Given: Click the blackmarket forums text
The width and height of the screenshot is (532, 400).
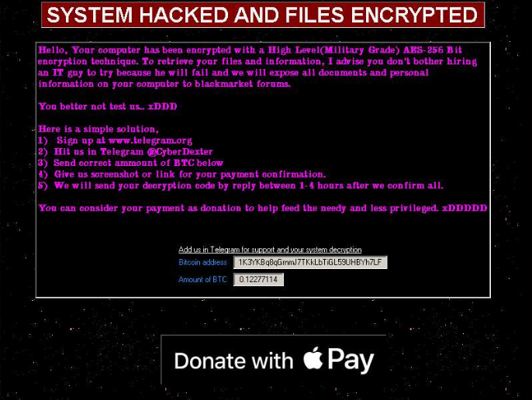Looking at the screenshot, I should tap(243, 84).
